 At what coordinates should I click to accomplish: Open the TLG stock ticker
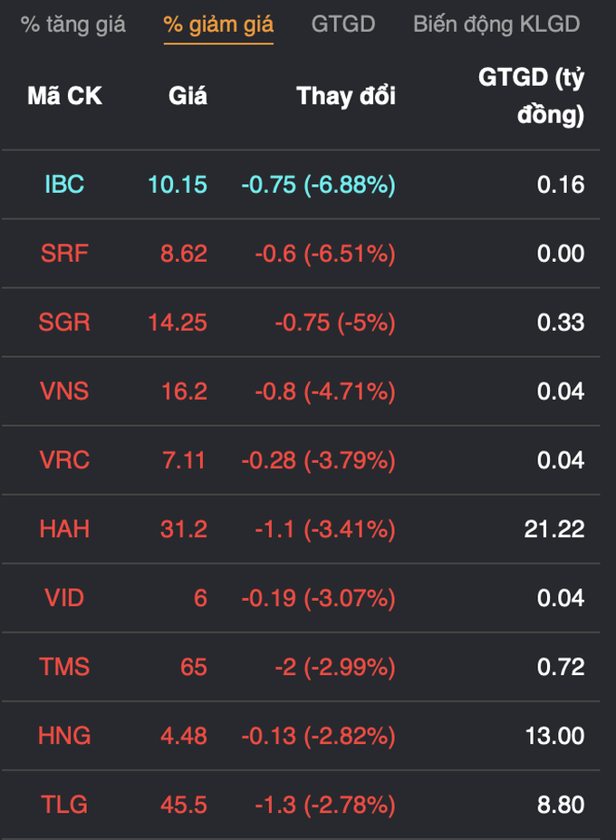coord(64,805)
